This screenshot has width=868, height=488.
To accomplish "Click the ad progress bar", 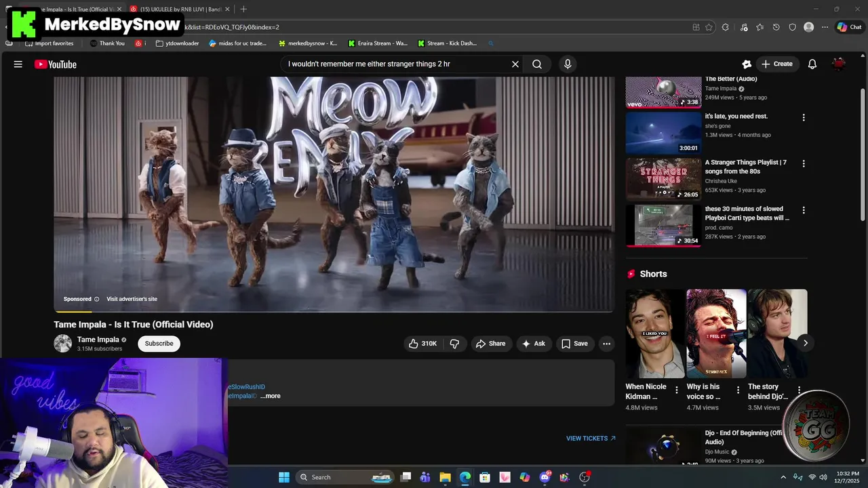I will click(x=334, y=312).
